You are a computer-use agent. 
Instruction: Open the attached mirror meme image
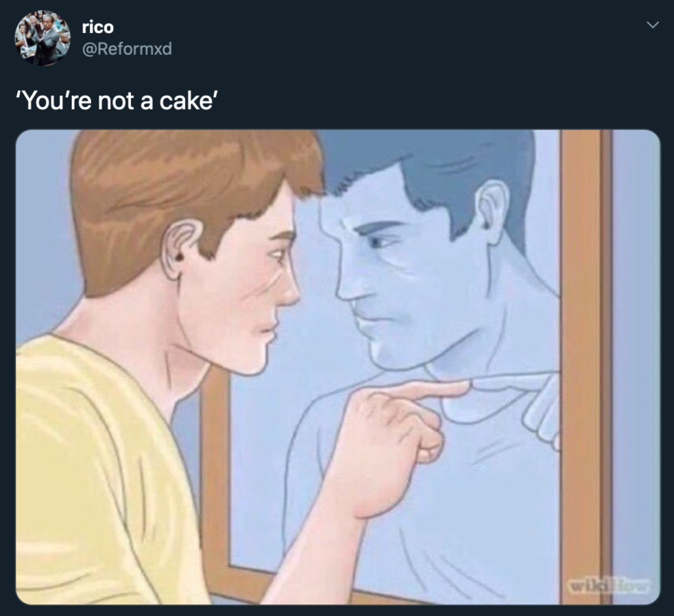click(338, 367)
